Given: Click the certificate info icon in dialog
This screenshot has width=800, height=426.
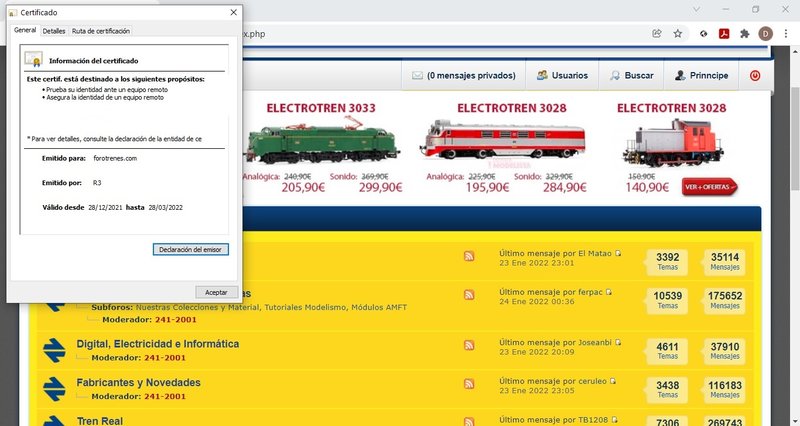Looking at the screenshot, I should [x=34, y=59].
